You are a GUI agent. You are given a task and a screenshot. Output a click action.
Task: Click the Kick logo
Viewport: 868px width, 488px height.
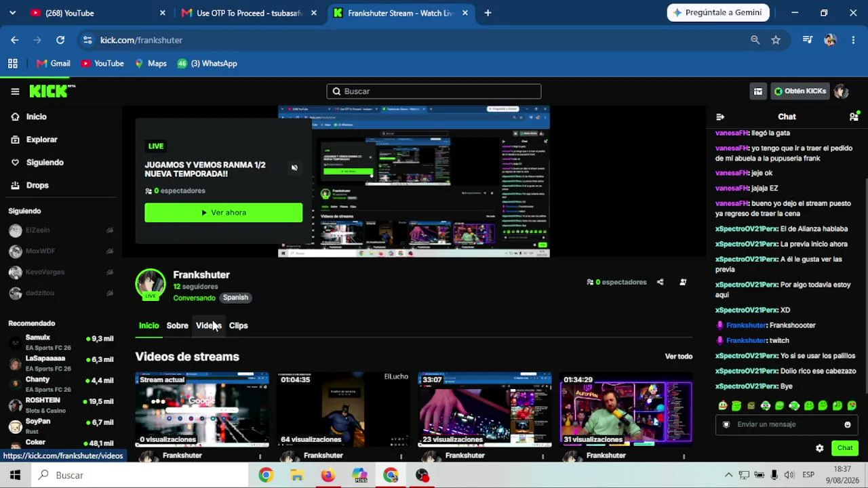pos(52,91)
